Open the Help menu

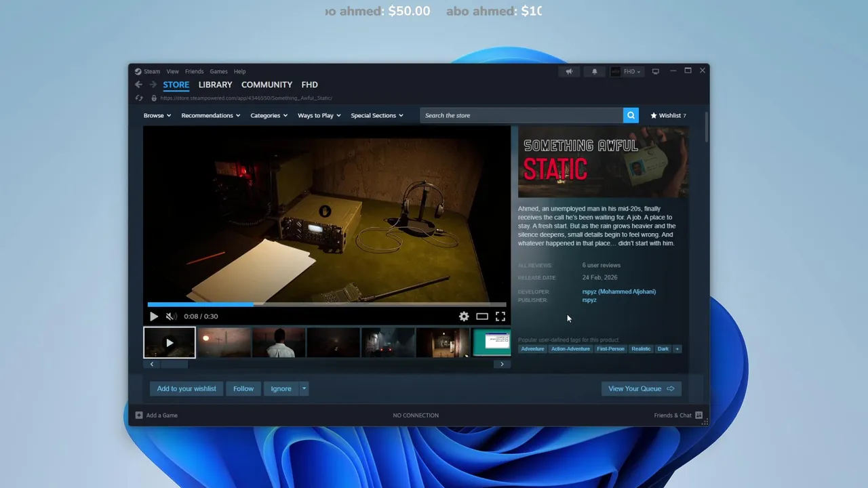pos(239,71)
